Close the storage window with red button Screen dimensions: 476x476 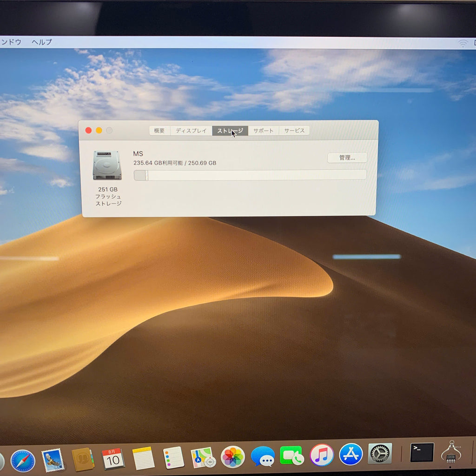tap(88, 130)
